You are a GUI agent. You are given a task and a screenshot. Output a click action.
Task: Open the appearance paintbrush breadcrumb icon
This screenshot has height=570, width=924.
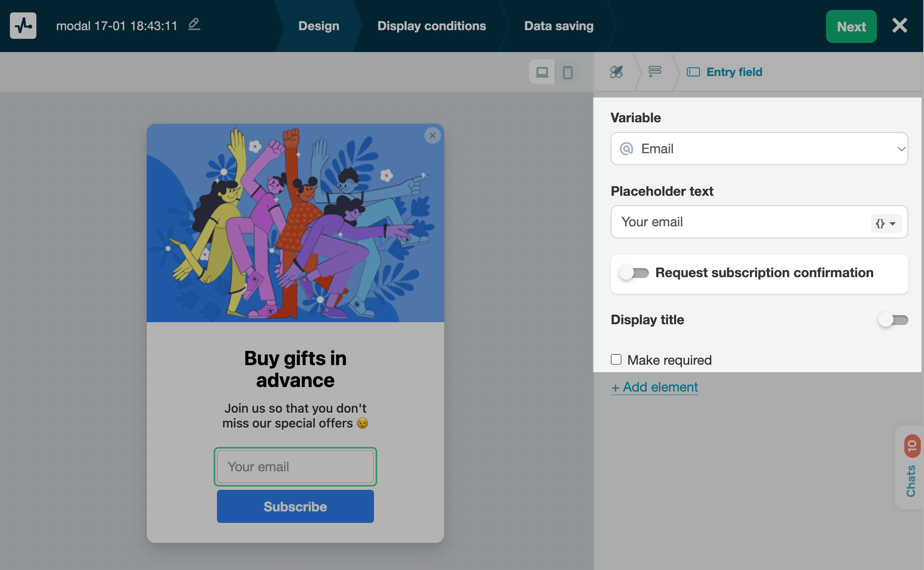[x=616, y=72]
